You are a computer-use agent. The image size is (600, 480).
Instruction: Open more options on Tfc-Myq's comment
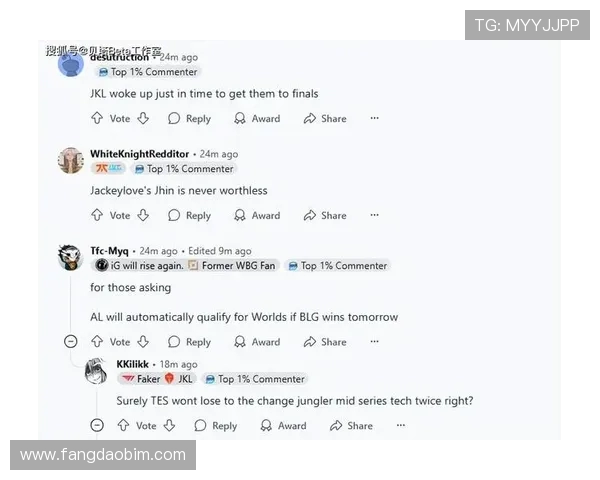pyautogui.click(x=375, y=341)
